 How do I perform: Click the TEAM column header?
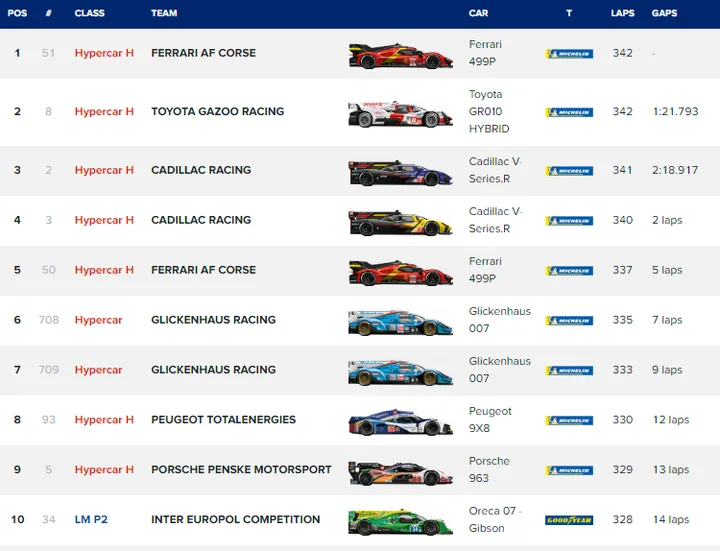(164, 13)
